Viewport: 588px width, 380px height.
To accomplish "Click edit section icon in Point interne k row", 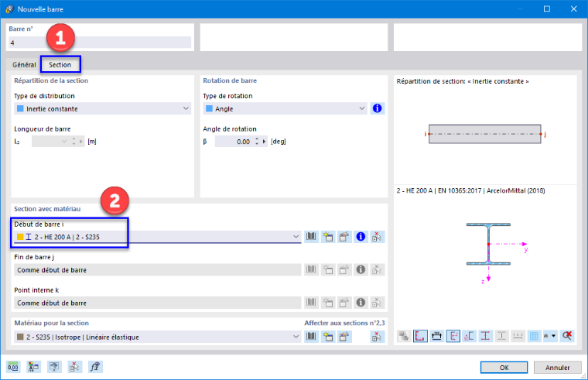I will coord(344,303).
